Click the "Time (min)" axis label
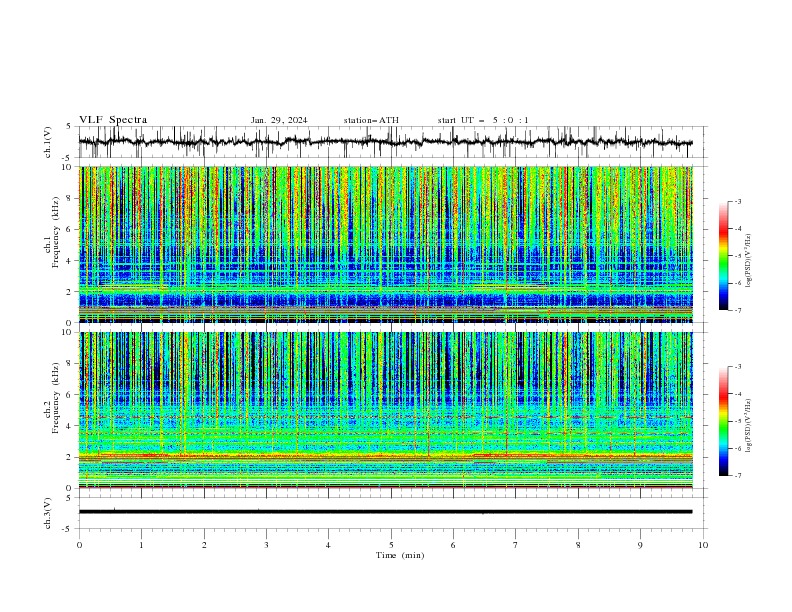Viewport: 792px width, 612px height. click(400, 555)
